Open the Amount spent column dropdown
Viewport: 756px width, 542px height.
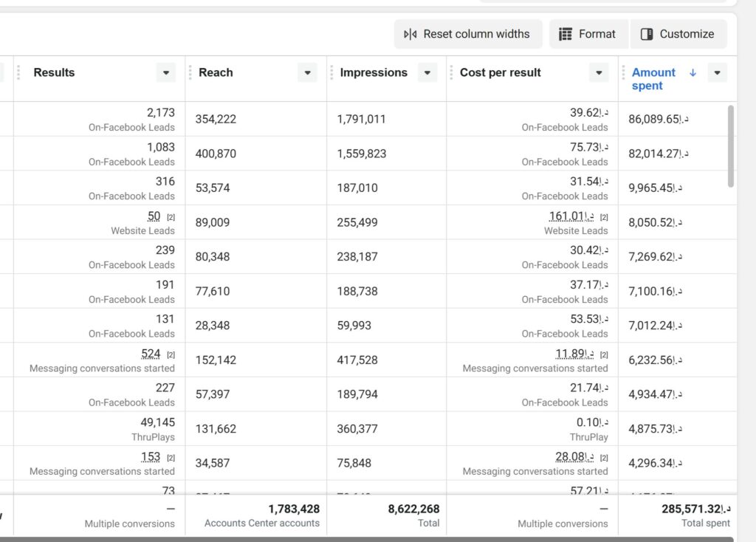(717, 73)
